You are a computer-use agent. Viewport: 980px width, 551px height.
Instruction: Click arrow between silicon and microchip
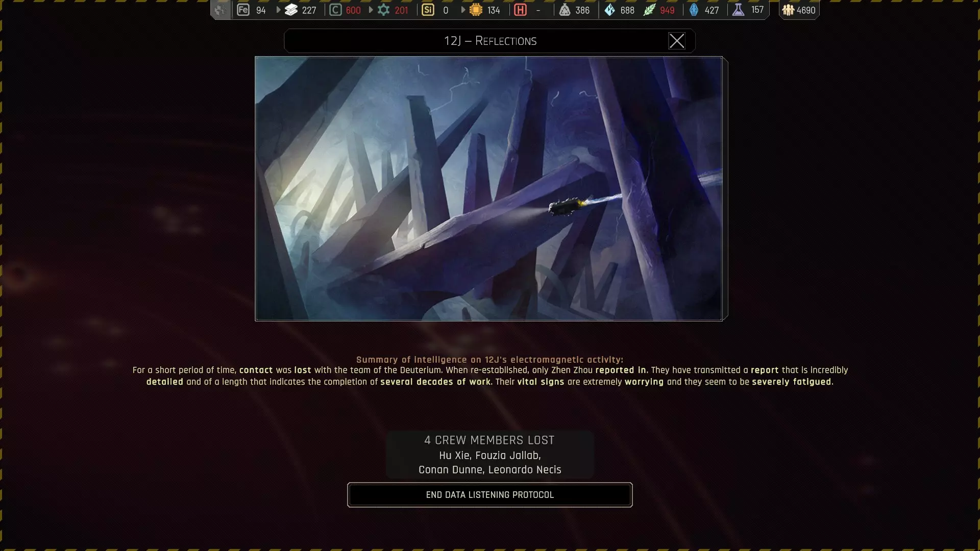pos(463,10)
